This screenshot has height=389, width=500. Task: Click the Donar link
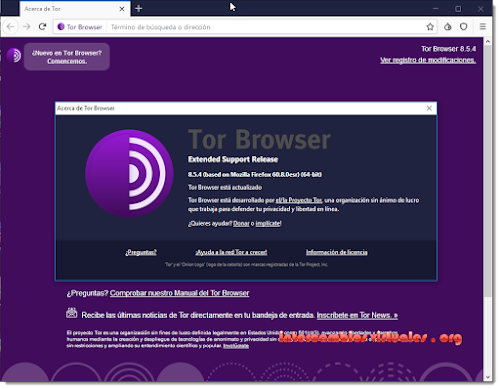tap(241, 224)
